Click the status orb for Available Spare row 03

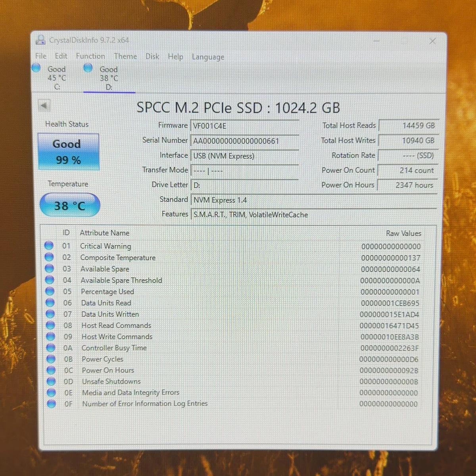click(x=49, y=269)
